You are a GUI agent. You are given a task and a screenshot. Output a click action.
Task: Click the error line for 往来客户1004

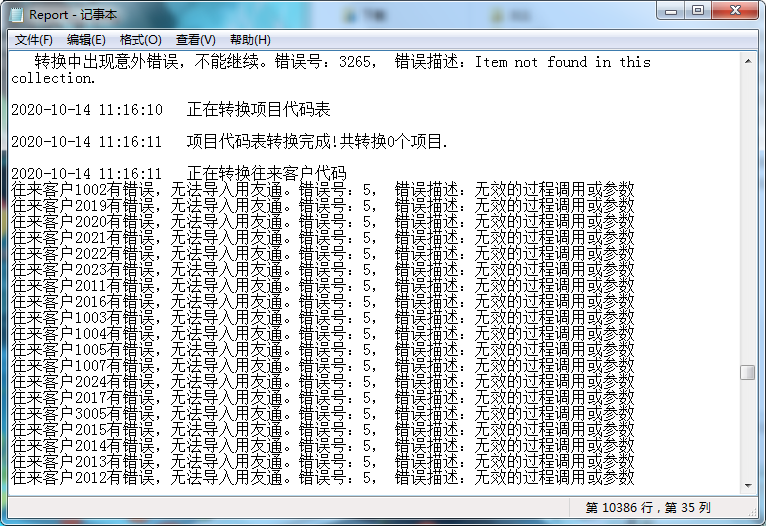click(x=322, y=334)
